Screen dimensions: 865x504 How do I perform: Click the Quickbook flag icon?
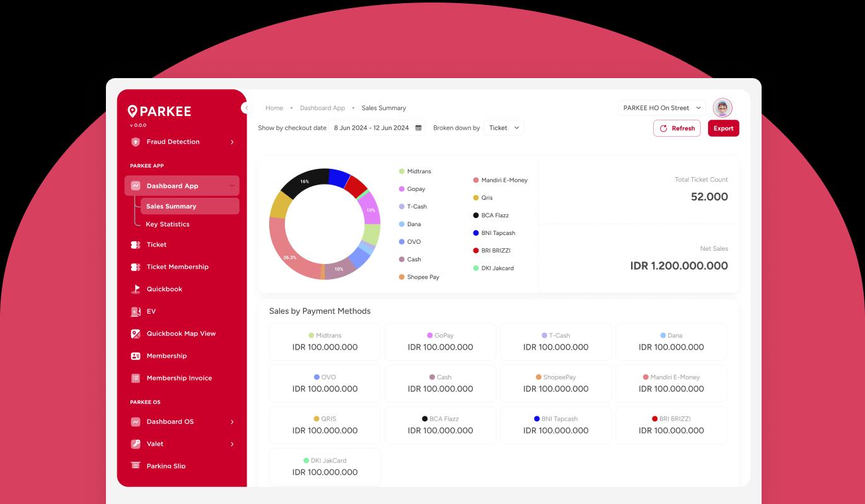click(x=135, y=289)
